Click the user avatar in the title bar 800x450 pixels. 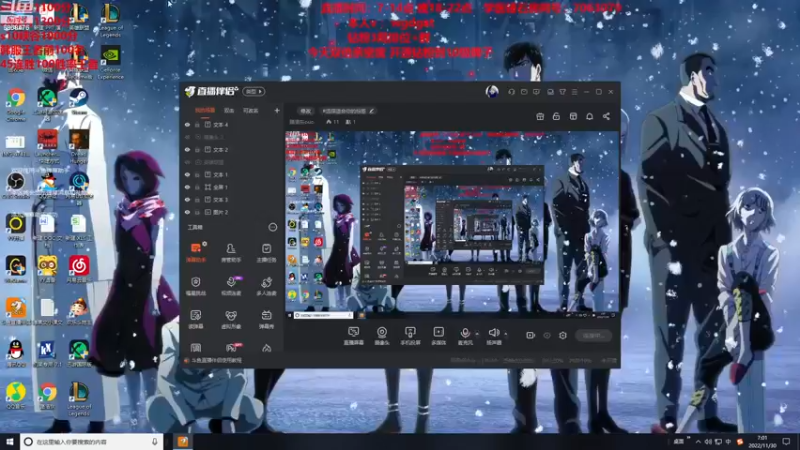pos(492,91)
